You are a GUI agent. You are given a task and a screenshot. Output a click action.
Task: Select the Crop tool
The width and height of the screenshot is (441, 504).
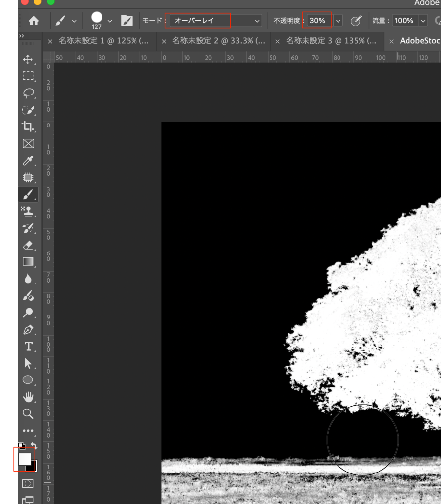[x=28, y=126]
